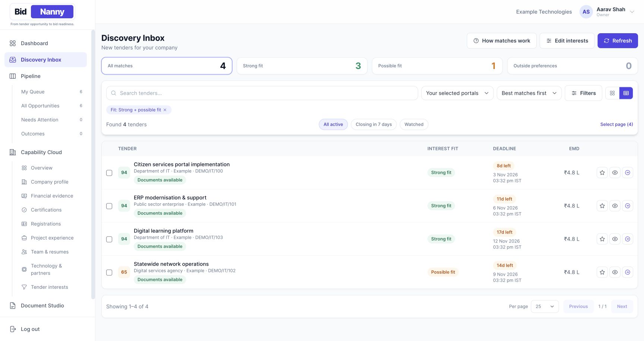Viewport: 644px width, 341px height.
Task: Star the Digital learning platform tender
Action: coord(602,239)
